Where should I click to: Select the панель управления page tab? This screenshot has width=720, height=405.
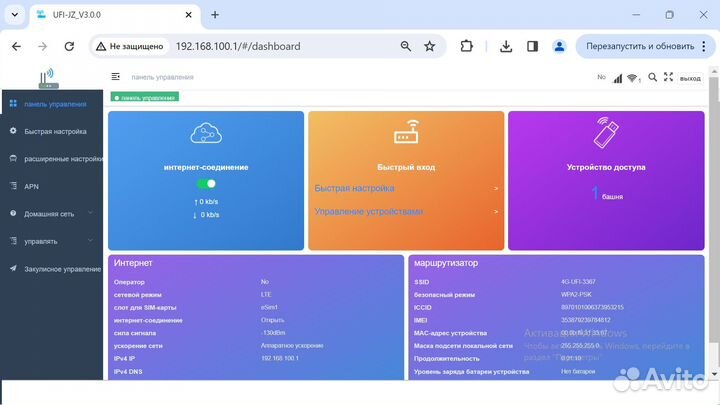point(145,98)
